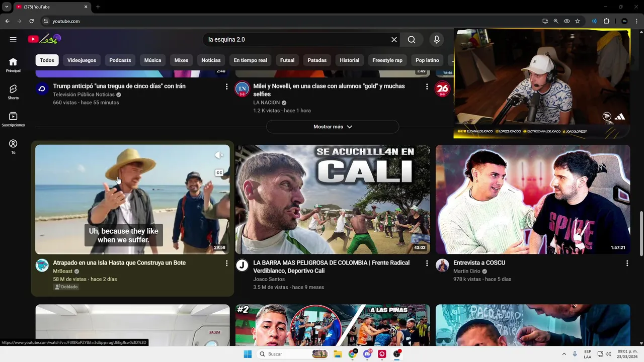Open channel 26 live avatar

(442, 88)
